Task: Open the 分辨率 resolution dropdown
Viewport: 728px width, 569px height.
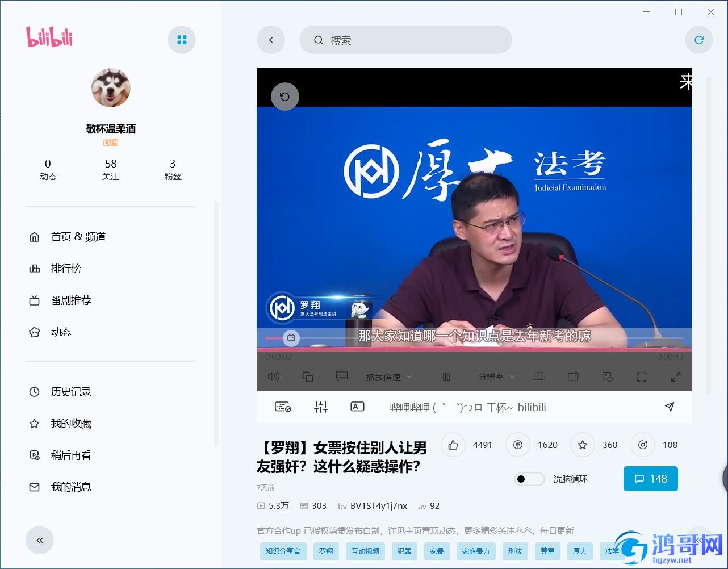Action: point(497,377)
